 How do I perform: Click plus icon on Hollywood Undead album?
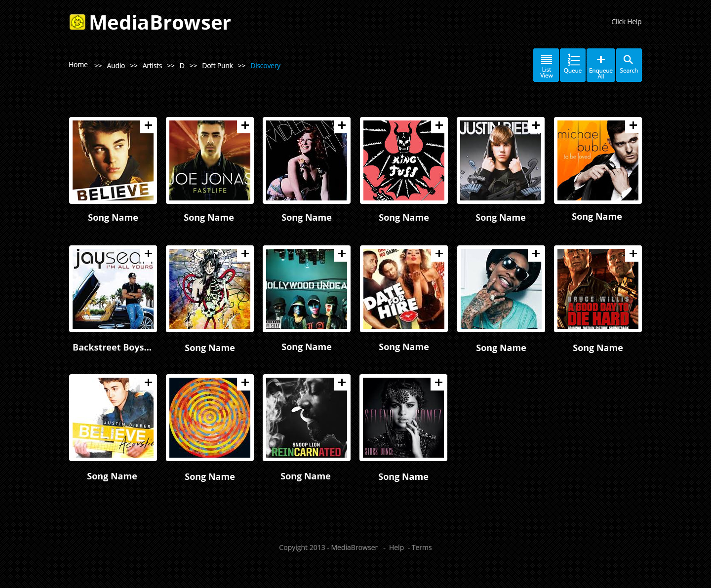(x=342, y=254)
